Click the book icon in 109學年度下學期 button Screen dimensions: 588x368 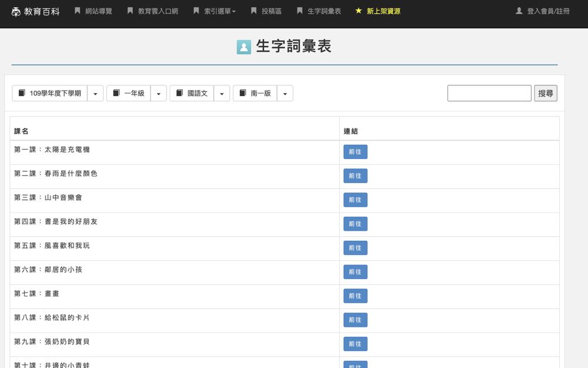[x=22, y=93]
